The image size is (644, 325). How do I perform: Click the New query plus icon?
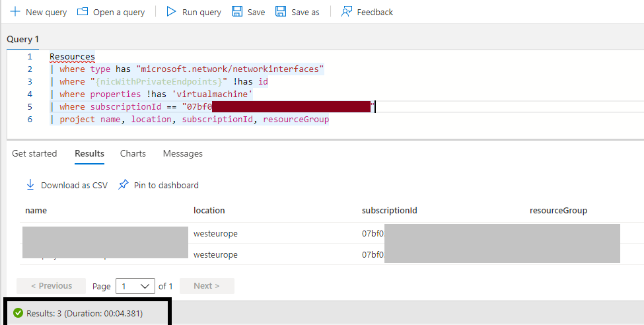15,12
